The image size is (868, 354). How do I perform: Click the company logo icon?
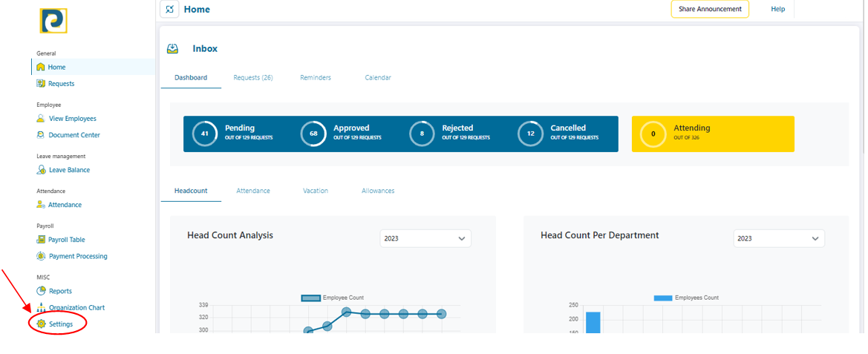coord(53,21)
